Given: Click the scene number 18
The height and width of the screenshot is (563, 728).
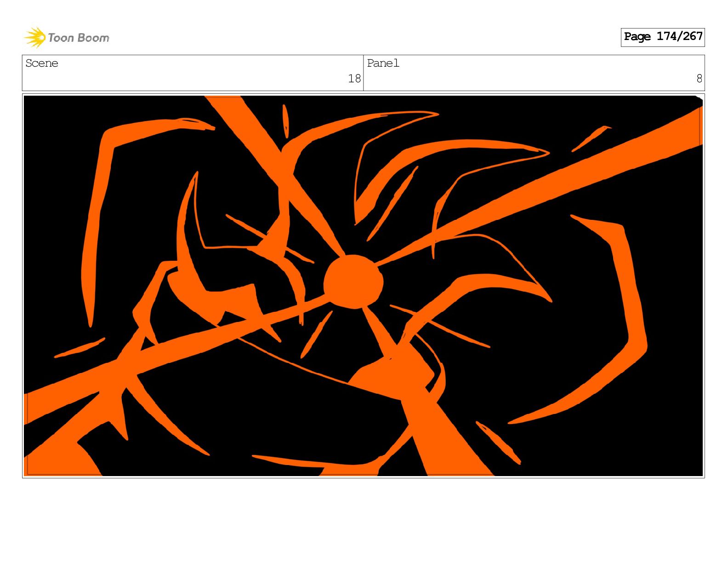Looking at the screenshot, I should point(354,79).
